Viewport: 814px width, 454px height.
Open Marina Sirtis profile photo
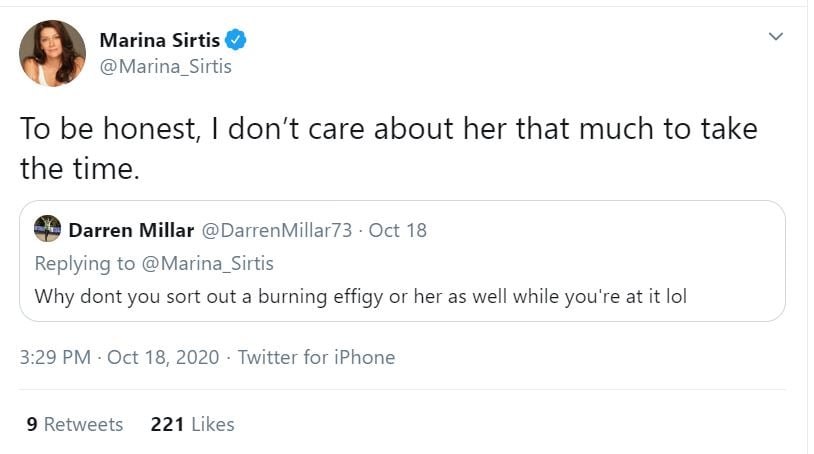(x=52, y=53)
